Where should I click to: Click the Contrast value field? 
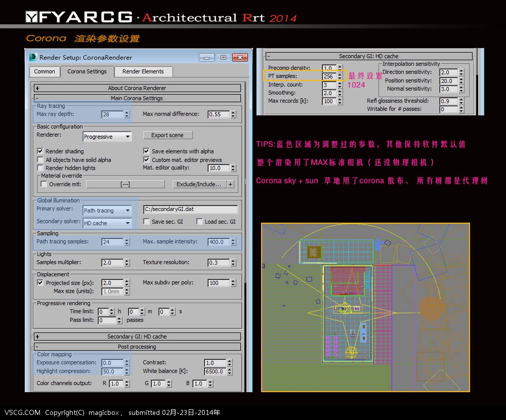pyautogui.click(x=215, y=363)
